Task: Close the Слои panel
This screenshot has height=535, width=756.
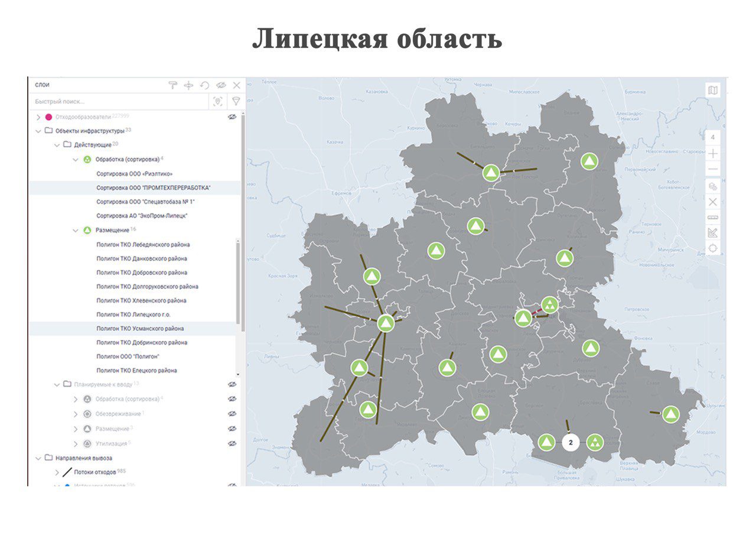Action: [x=236, y=85]
